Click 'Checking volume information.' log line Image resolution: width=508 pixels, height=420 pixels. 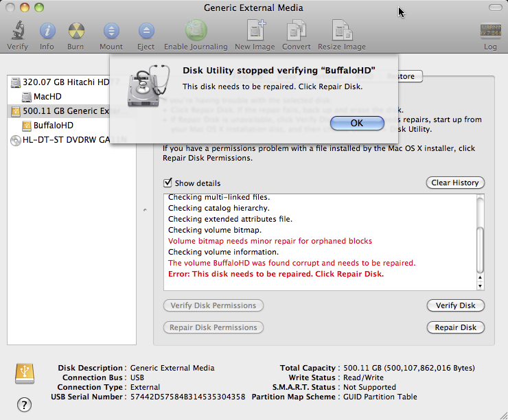point(223,252)
